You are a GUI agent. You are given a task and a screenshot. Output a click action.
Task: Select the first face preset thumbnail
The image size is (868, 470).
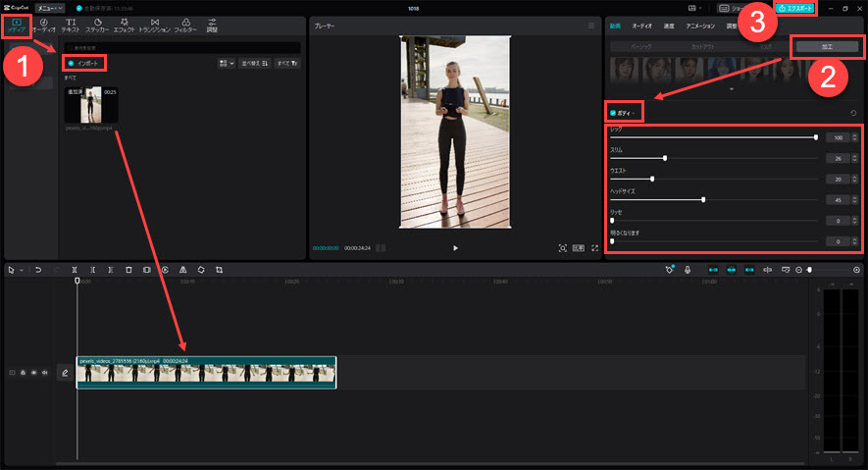point(625,71)
